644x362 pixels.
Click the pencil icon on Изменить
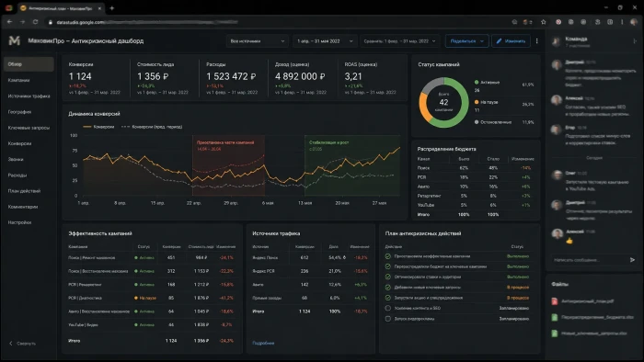click(x=499, y=41)
